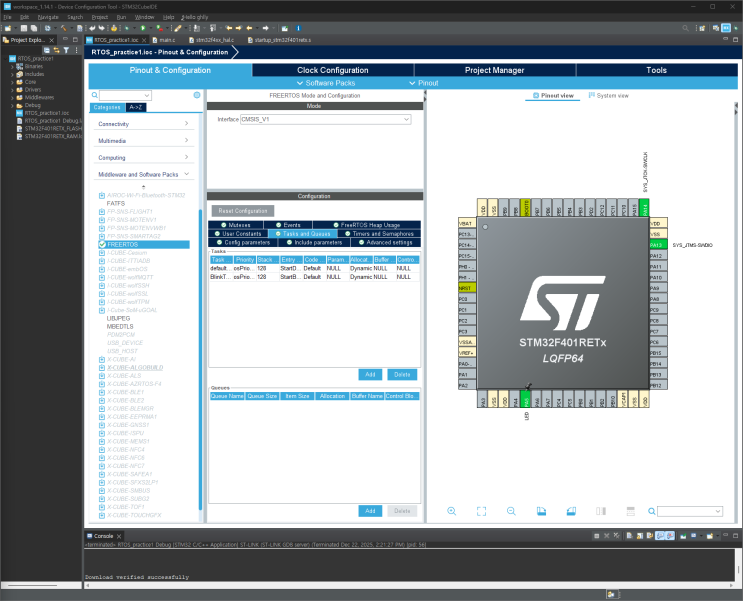The height and width of the screenshot is (601, 743).
Task: Click Add button under Tasks table
Action: pyautogui.click(x=370, y=374)
